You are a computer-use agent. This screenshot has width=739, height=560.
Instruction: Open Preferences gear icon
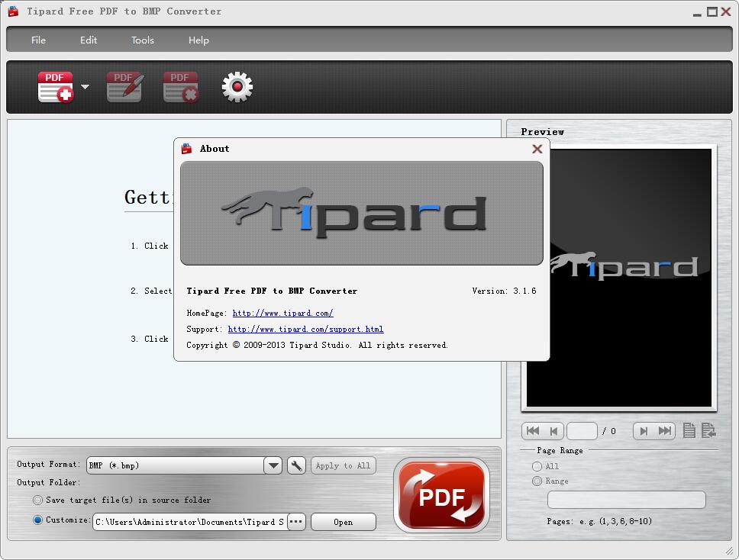(x=237, y=87)
